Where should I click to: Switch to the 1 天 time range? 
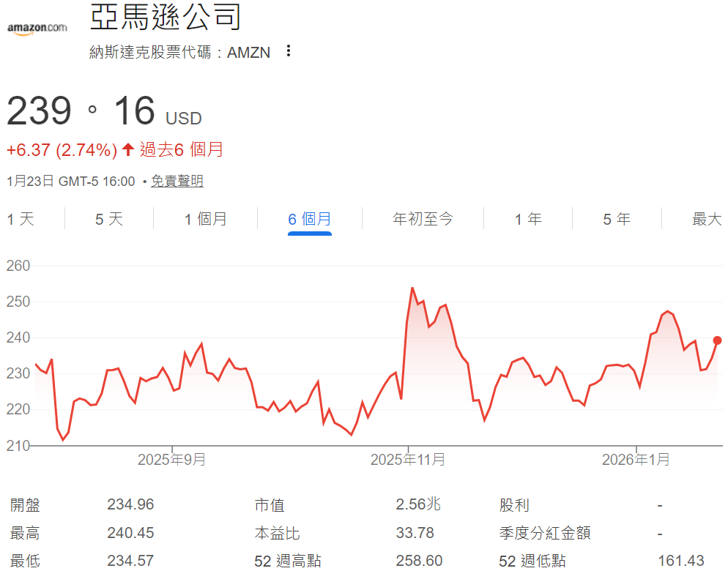pos(19,219)
